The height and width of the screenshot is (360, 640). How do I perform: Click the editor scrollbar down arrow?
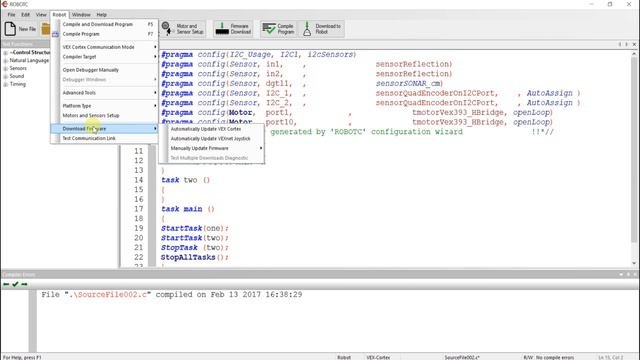pyautogui.click(x=634, y=263)
